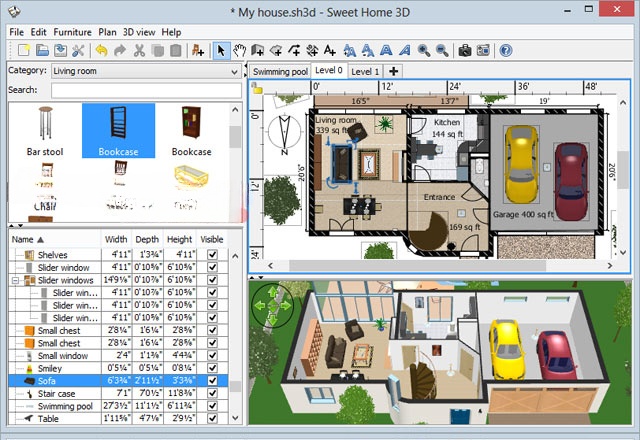Switch to the Swimming pool level tab

[280, 72]
